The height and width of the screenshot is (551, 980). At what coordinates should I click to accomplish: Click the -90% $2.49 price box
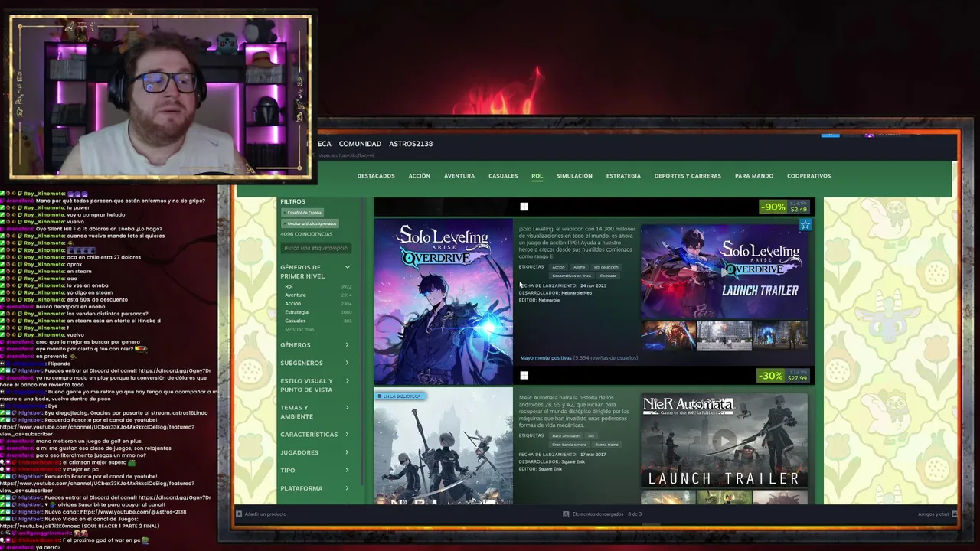(785, 207)
